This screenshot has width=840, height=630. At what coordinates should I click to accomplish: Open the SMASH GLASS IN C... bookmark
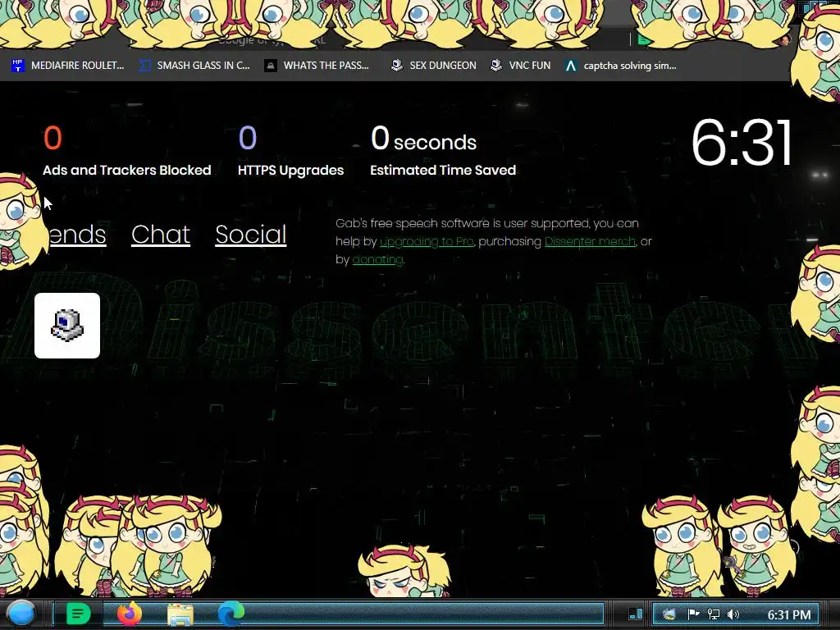click(194, 66)
